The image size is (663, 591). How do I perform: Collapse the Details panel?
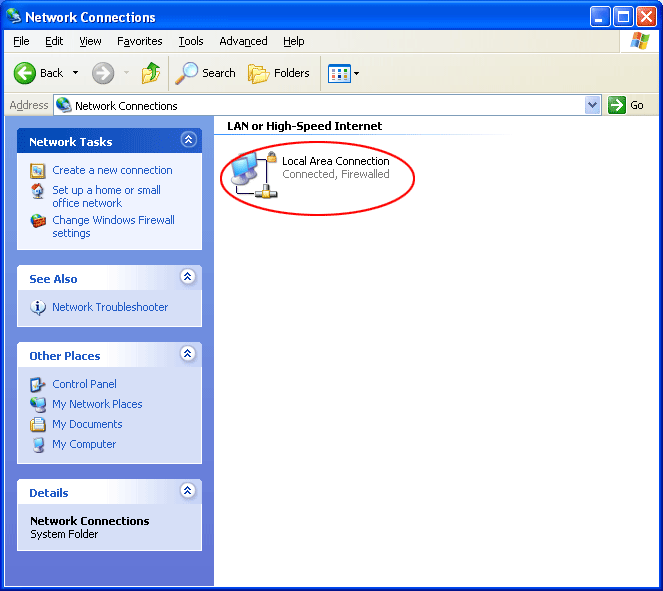188,490
